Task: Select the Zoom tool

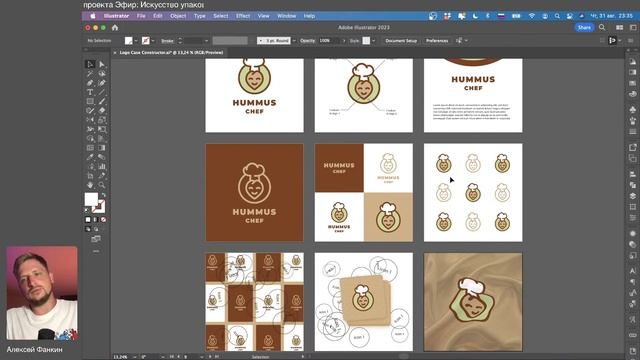Action: 102,185
